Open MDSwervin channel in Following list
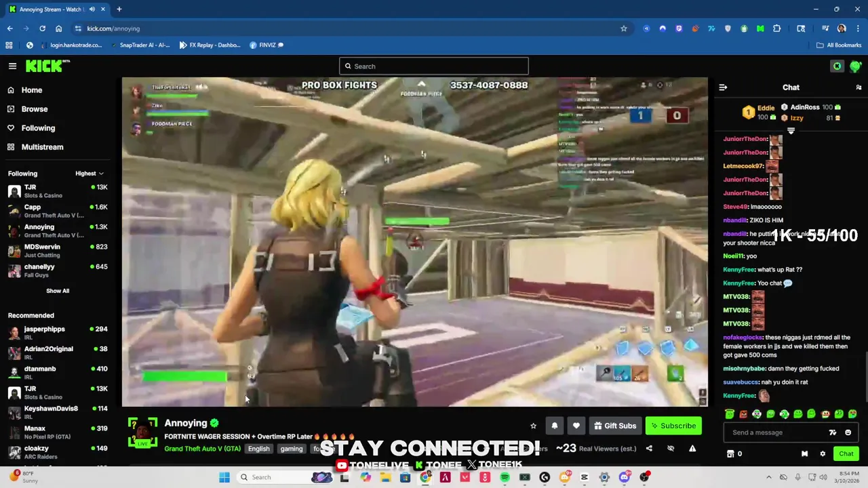Image resolution: width=868 pixels, height=488 pixels. pos(58,251)
